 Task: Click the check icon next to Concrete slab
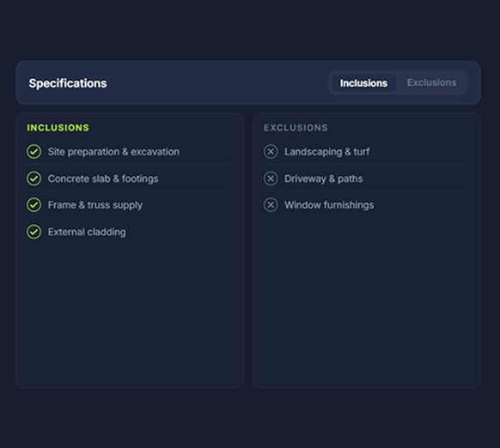34,179
